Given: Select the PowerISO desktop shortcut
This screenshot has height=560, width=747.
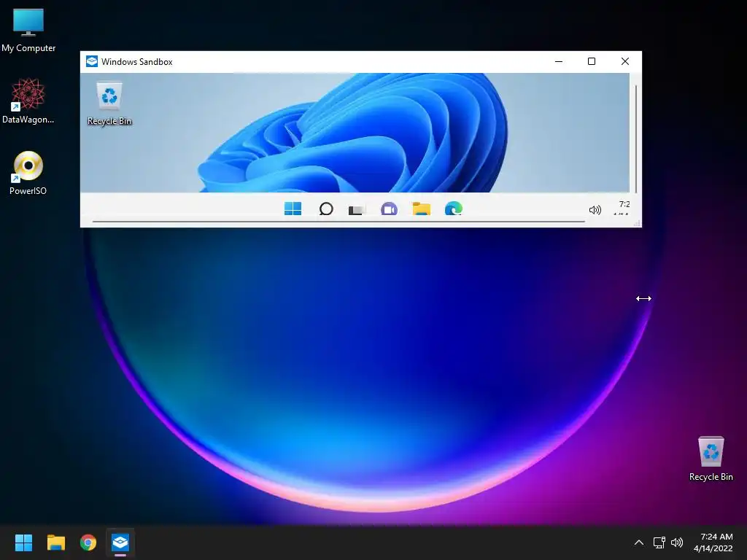Looking at the screenshot, I should point(28,173).
